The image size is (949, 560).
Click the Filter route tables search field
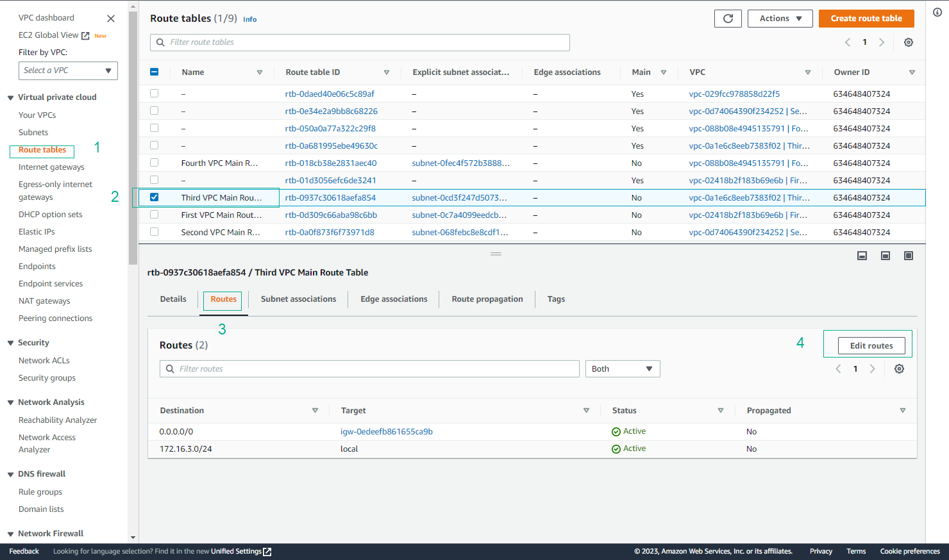[360, 42]
